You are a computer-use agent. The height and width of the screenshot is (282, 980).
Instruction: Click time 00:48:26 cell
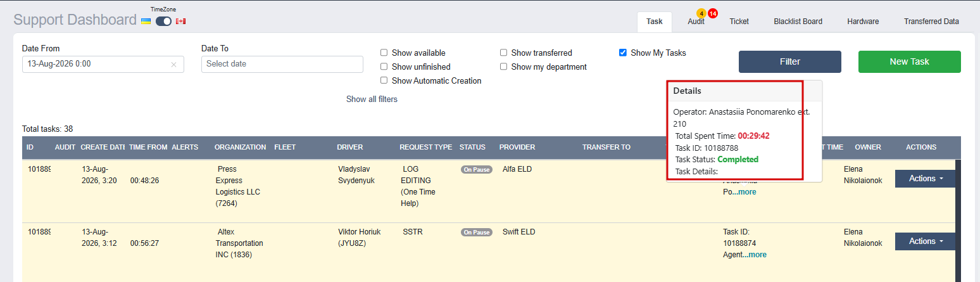144,181
